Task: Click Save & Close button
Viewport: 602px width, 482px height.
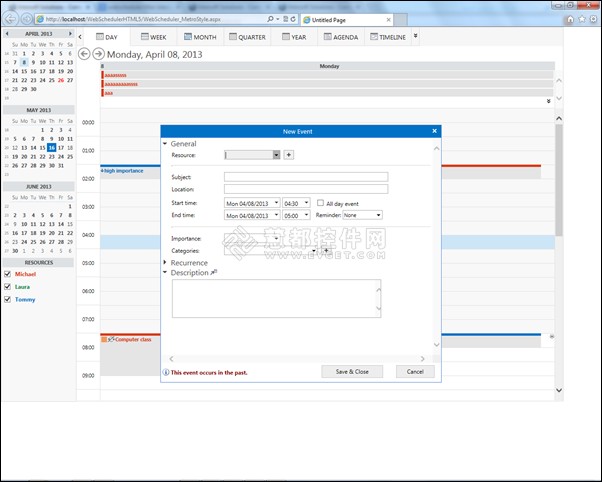Action: [352, 371]
